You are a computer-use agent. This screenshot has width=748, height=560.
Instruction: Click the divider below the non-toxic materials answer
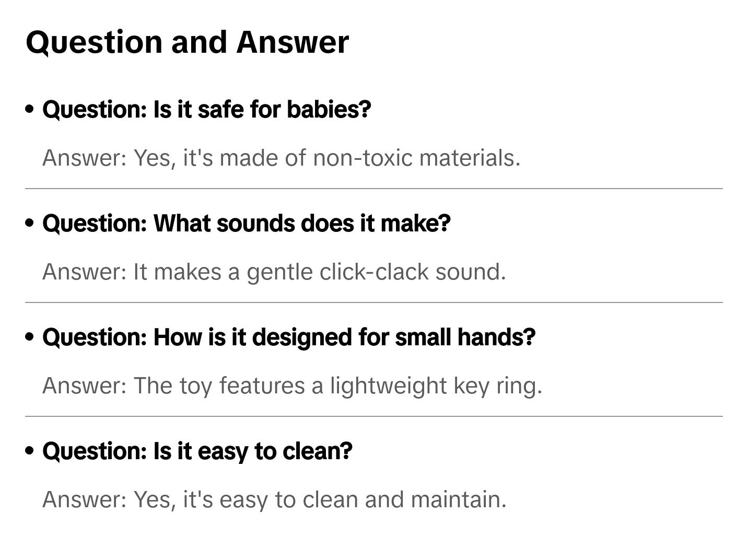(x=373, y=189)
